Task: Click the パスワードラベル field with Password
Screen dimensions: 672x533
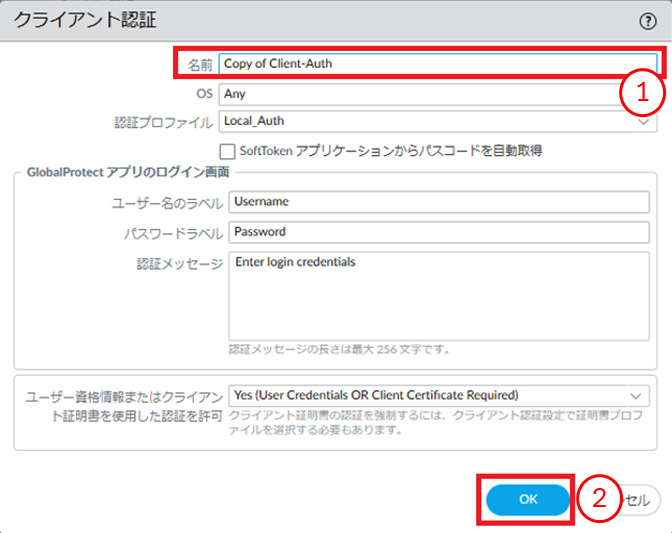Action: (439, 232)
